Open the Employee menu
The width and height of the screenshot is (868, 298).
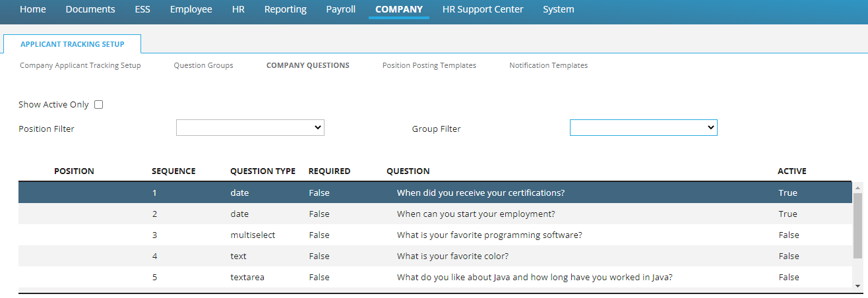pyautogui.click(x=191, y=9)
